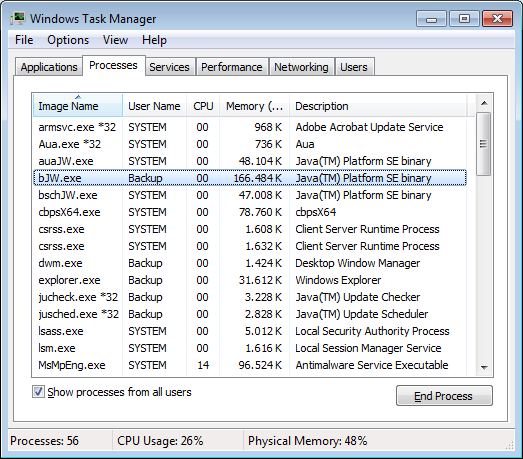Switch to the Networking tab
The height and width of the screenshot is (459, 523).
point(301,67)
